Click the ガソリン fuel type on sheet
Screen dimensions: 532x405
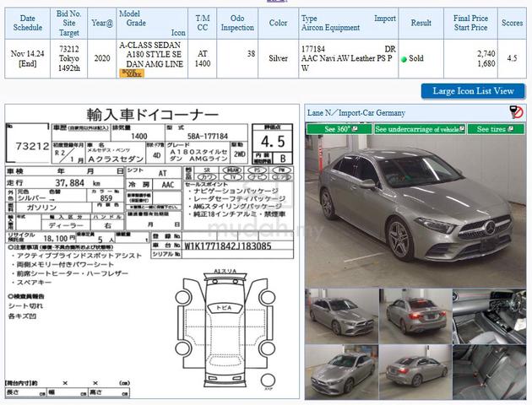click(x=41, y=208)
